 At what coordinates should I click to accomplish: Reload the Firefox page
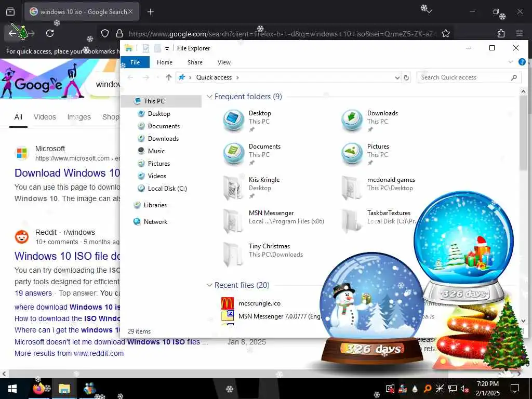50,33
